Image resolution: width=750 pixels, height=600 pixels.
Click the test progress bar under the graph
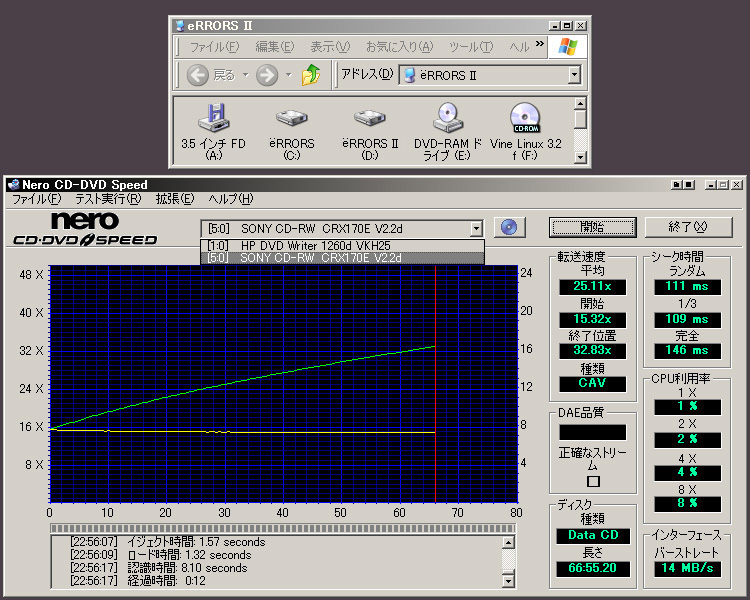(285, 528)
